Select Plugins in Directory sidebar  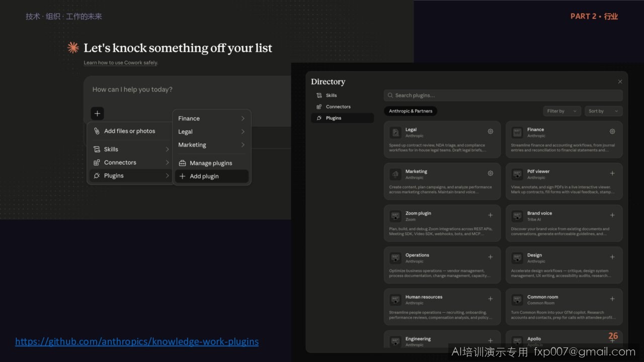(x=342, y=118)
